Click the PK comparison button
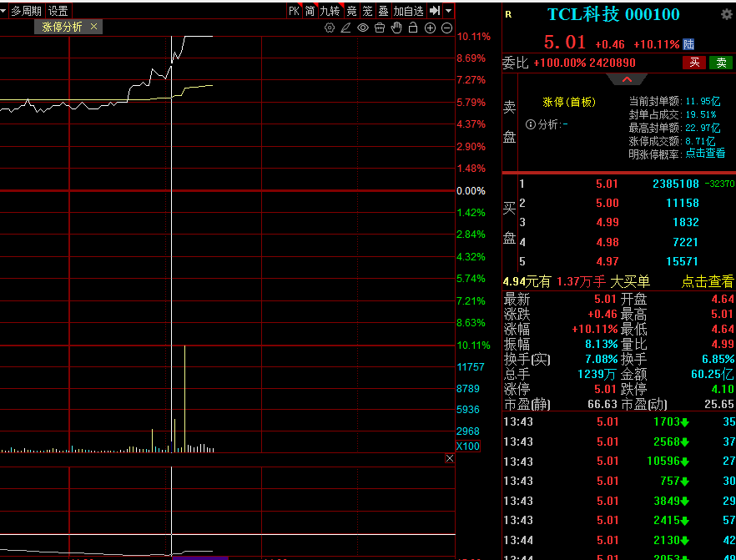Image resolution: width=736 pixels, height=560 pixels. click(294, 10)
